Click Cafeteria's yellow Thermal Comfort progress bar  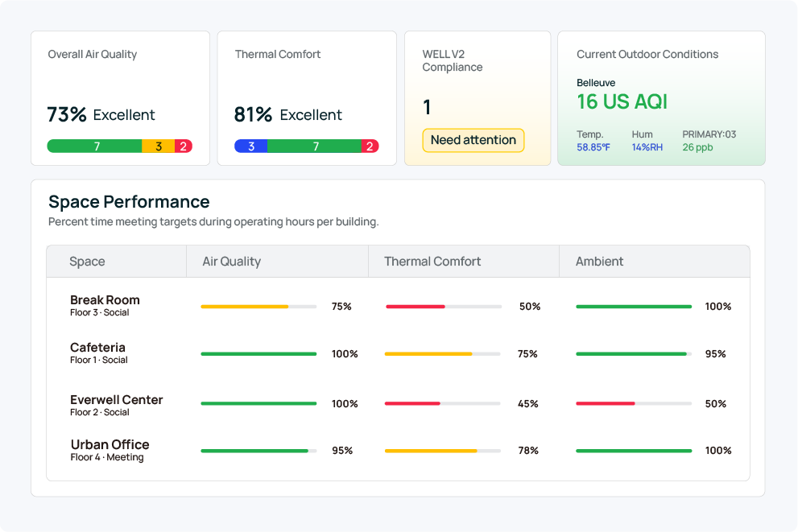point(428,354)
